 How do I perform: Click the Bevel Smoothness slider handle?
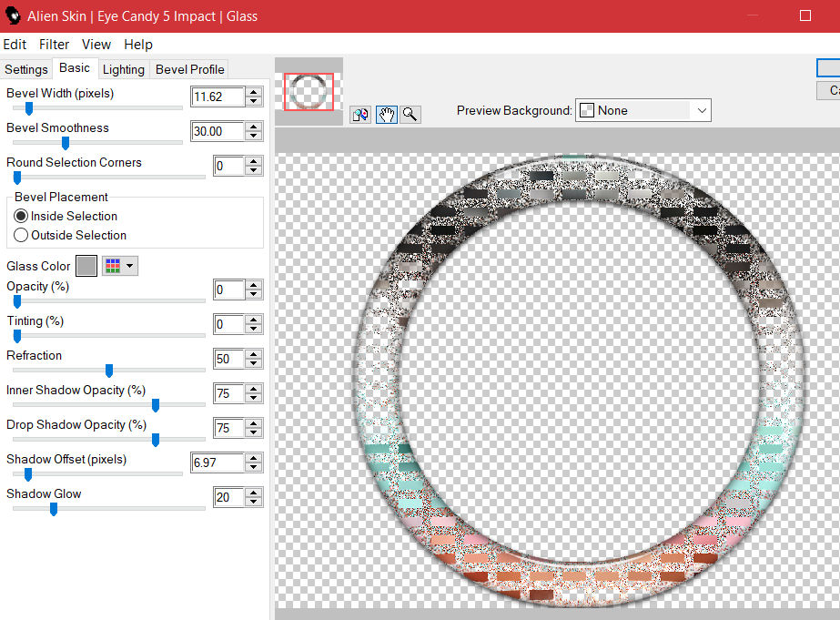click(x=66, y=143)
